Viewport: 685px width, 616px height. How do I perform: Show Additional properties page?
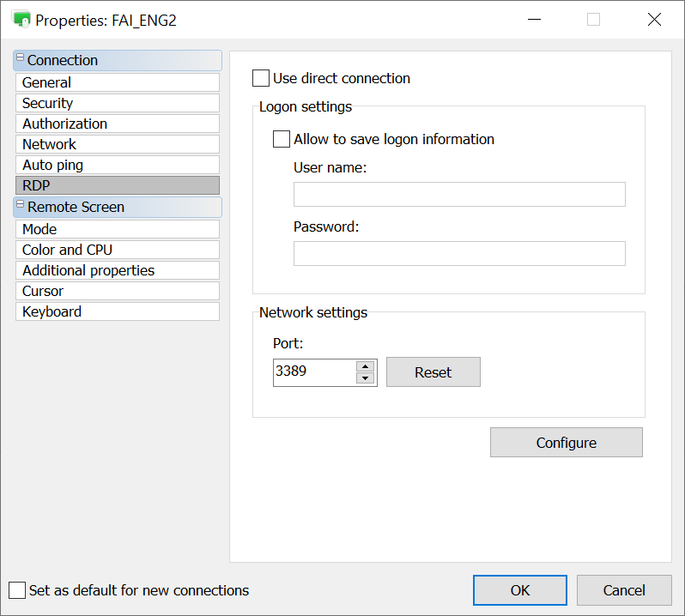[117, 270]
